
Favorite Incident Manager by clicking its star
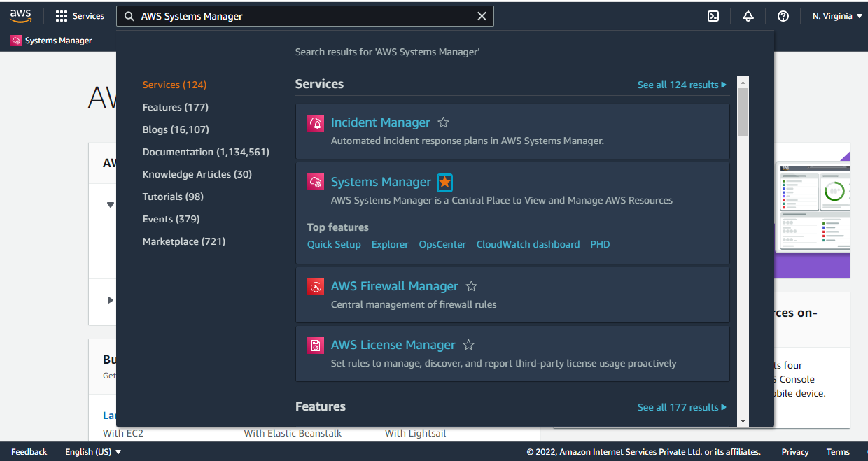coord(443,122)
